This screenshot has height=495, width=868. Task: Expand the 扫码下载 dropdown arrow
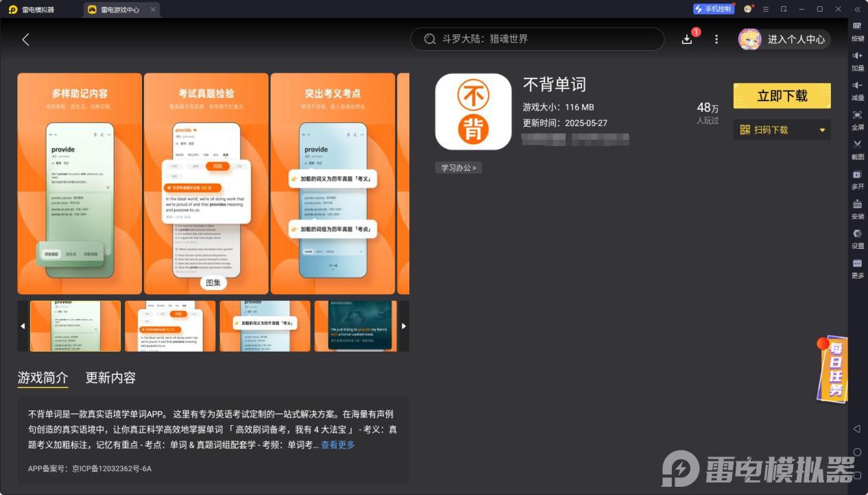822,130
